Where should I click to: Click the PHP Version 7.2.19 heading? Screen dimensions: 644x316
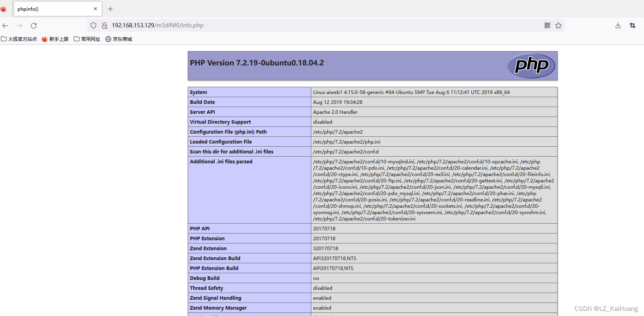point(257,63)
